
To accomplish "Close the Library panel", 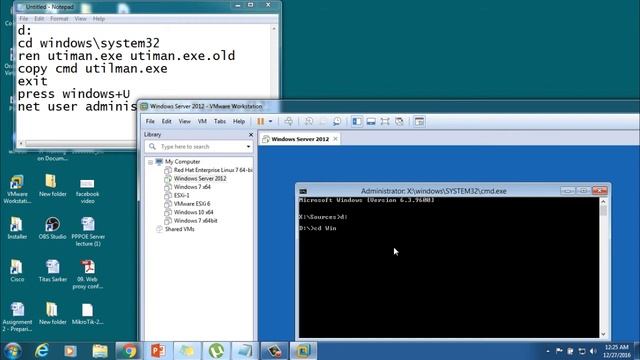I will click(251, 134).
